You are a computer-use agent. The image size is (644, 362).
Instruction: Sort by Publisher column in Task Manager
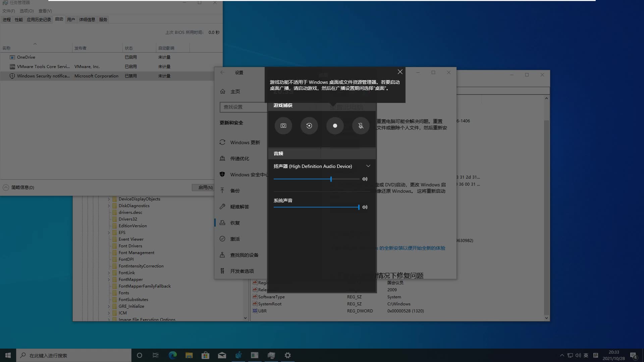pyautogui.click(x=97, y=48)
